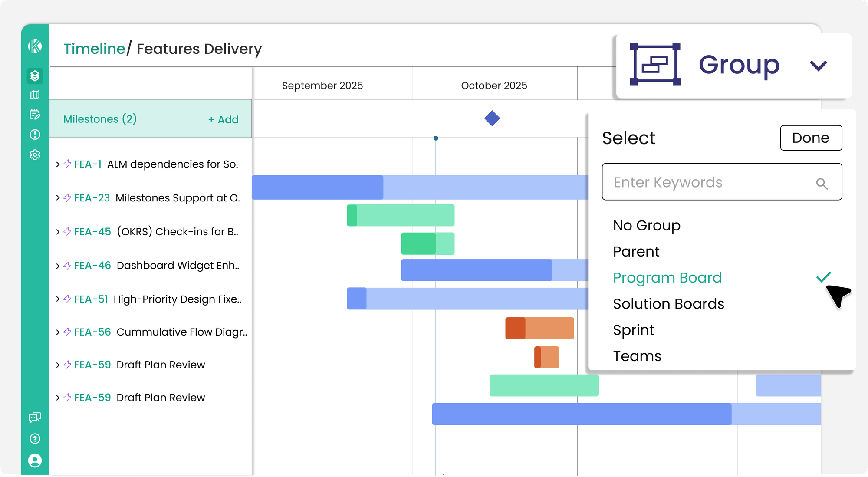
Task: Choose Solution Boards from the list
Action: pos(668,304)
